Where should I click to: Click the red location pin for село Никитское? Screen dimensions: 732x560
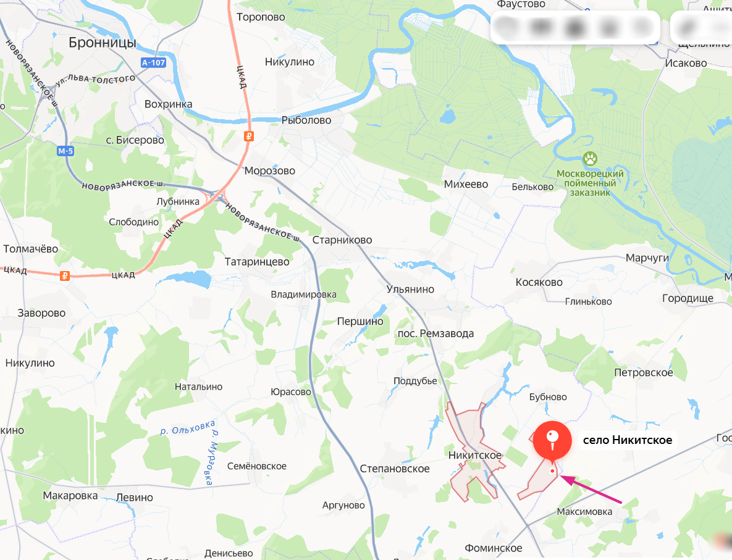tap(552, 441)
